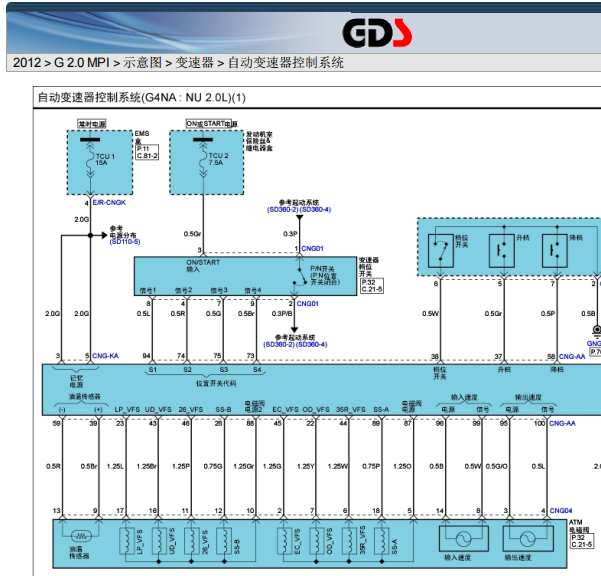This screenshot has height=576, width=601.
Task: Click the 升档 push switch symbol
Action: point(502,251)
